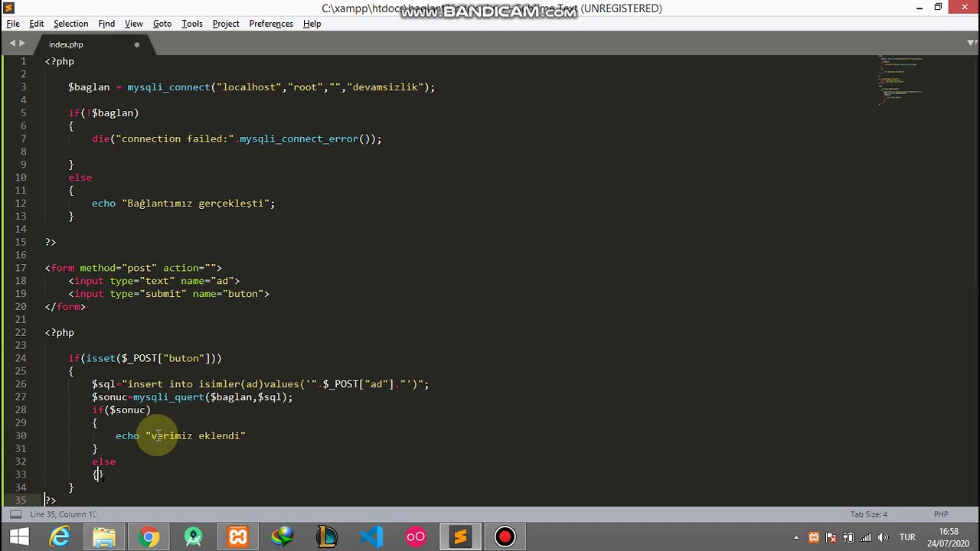Viewport: 980px width, 551px height.
Task: Click on the mysqli_connect function call
Action: (x=168, y=87)
